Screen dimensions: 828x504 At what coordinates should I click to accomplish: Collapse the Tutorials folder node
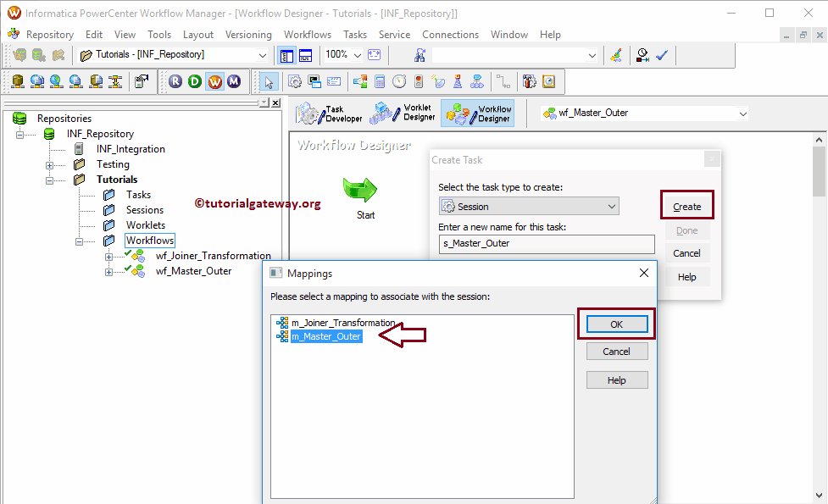(x=50, y=180)
